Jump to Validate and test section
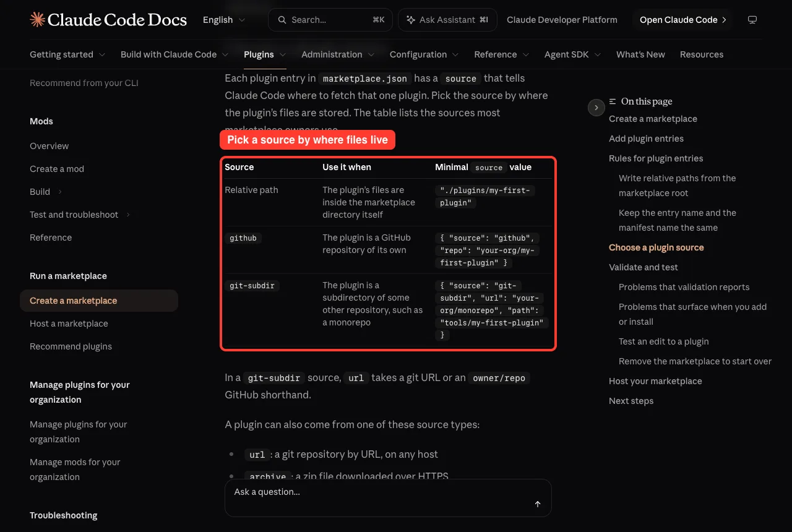The width and height of the screenshot is (792, 532). click(x=643, y=267)
